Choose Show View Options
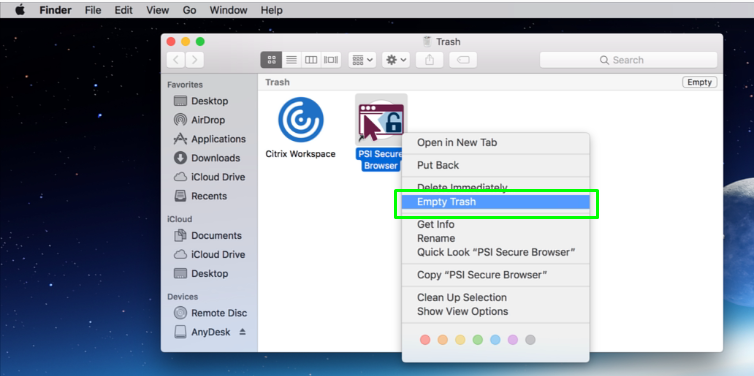Screen dimensions: 754x376 pyautogui.click(x=495, y=312)
